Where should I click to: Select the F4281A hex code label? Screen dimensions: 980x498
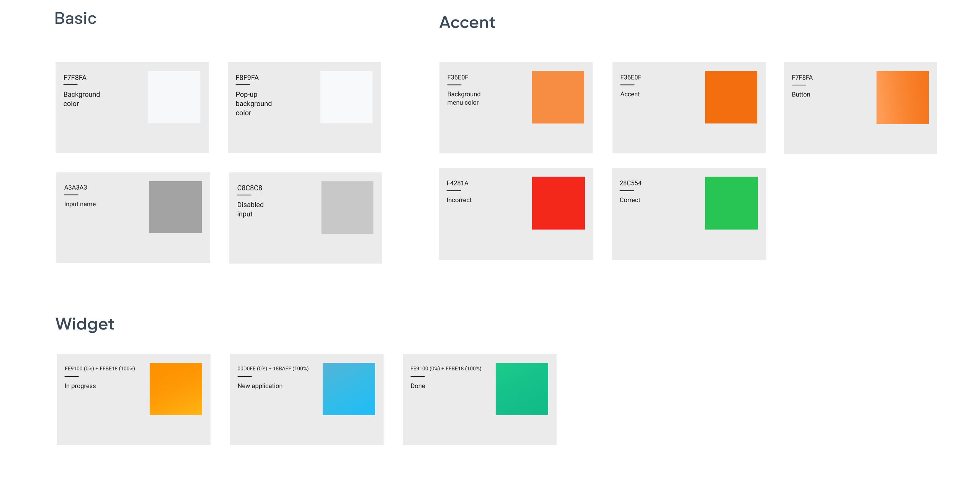click(x=457, y=183)
